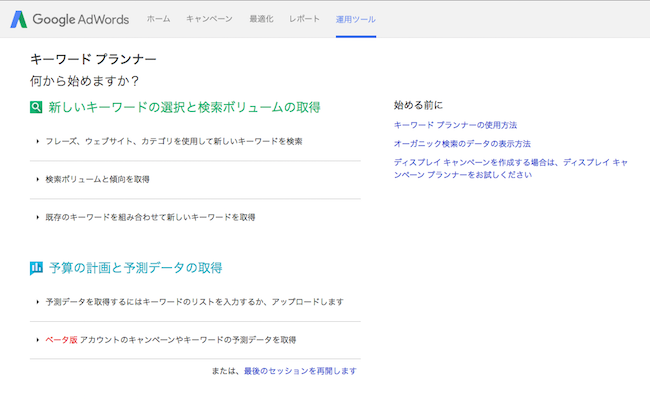
Task: Open the ディスプレイ キャンペーン プランナー link
Action: 511,169
